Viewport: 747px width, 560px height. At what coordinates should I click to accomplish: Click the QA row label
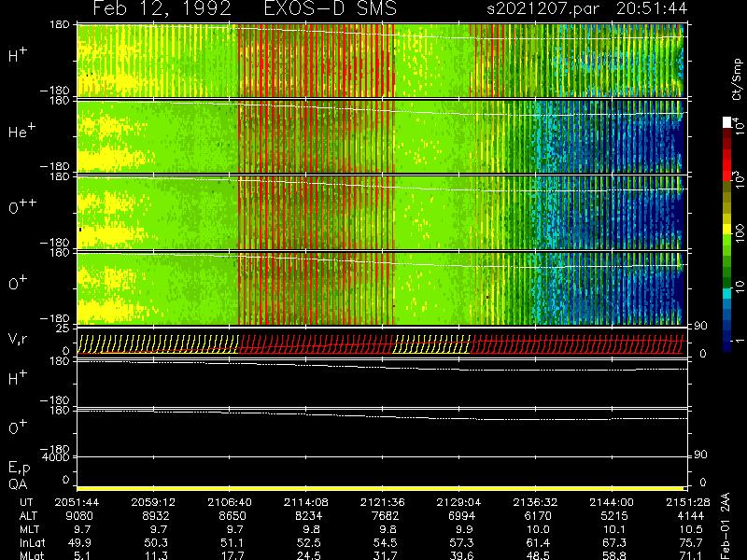coord(18,484)
